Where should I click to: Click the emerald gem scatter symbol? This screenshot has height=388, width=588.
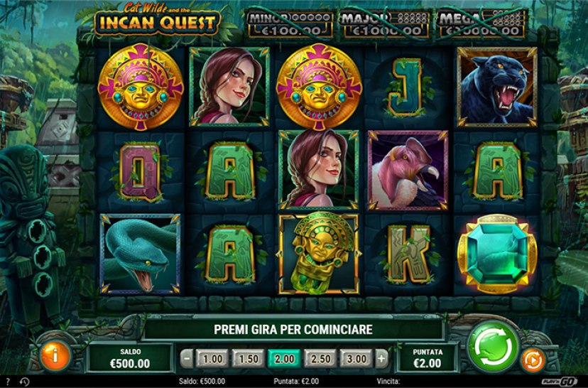click(x=497, y=254)
